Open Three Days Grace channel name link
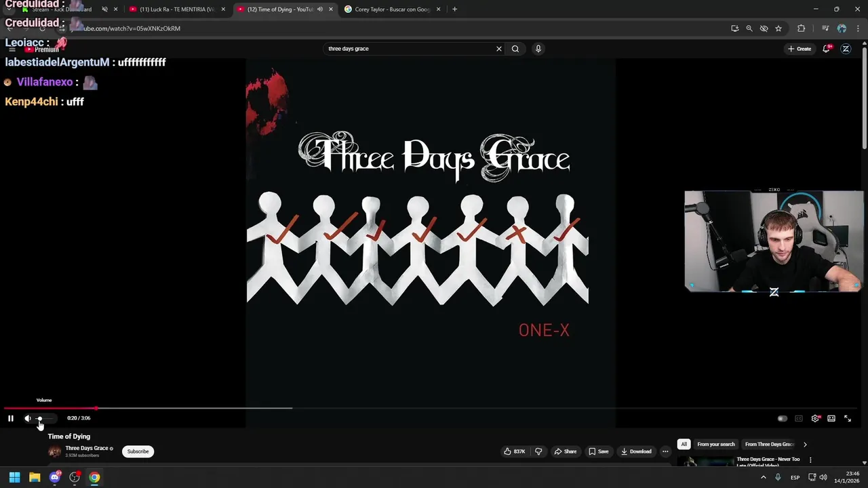The width and height of the screenshot is (868, 488). (x=87, y=448)
